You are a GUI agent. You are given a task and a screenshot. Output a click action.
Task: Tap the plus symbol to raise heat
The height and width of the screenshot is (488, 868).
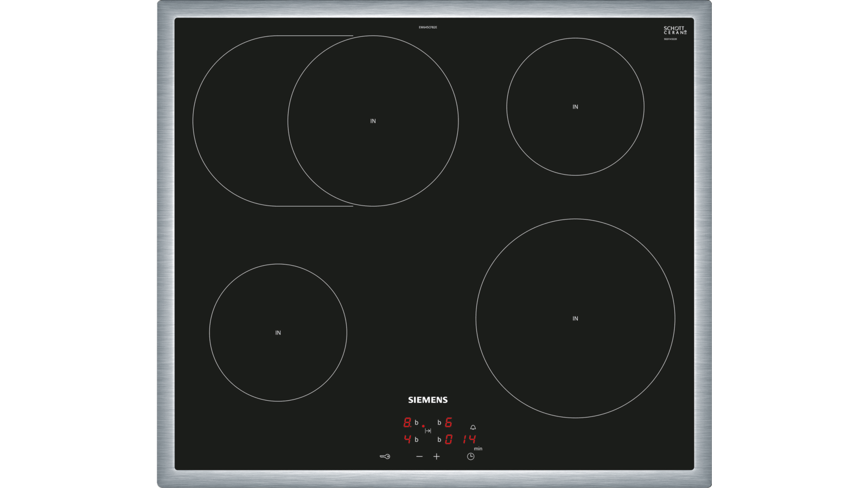pyautogui.click(x=437, y=457)
